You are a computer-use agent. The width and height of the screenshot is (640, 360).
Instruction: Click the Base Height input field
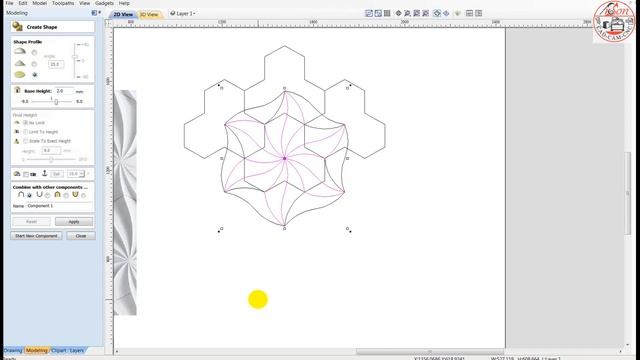[x=64, y=91]
